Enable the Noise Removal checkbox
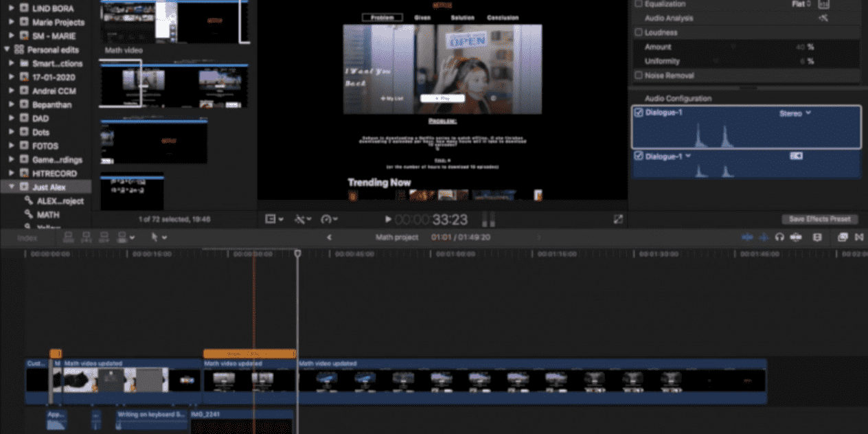 (x=639, y=76)
